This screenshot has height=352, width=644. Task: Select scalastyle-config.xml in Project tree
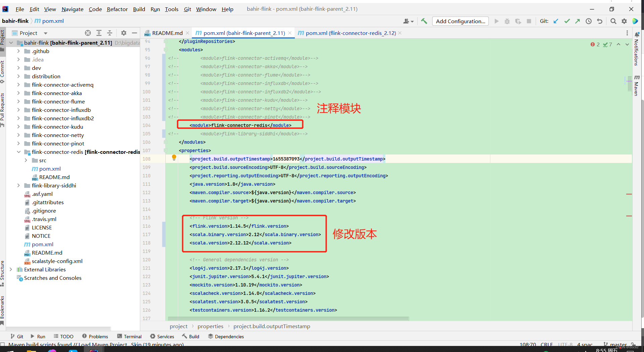(x=57, y=261)
